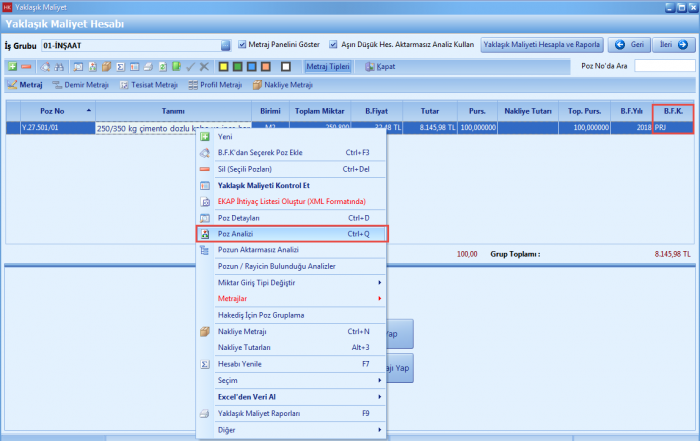Open Nakliye Metrajı tool

click(x=282, y=85)
